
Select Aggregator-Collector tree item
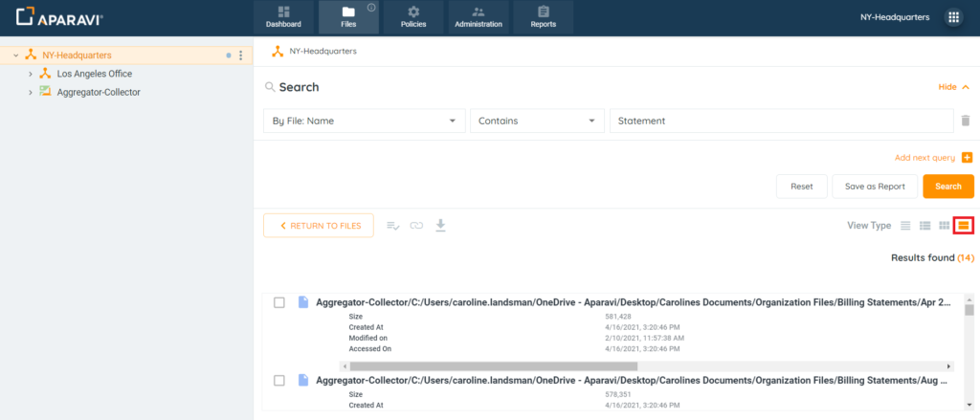coord(99,93)
